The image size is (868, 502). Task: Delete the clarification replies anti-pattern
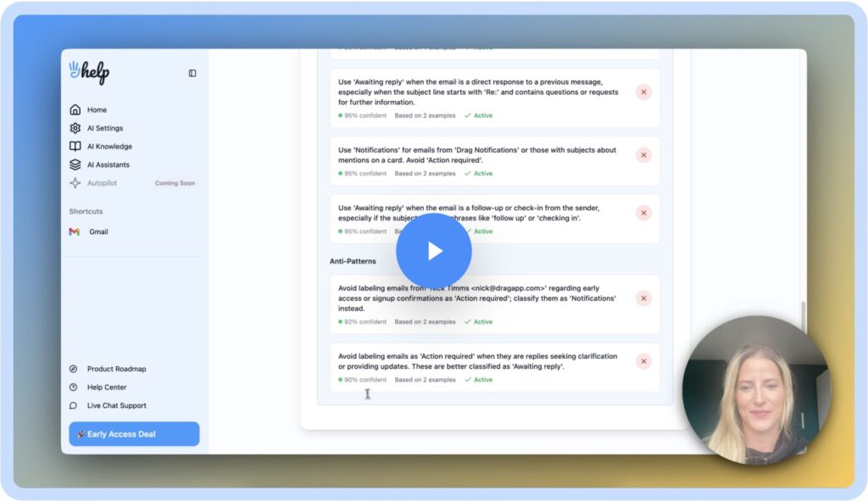[x=643, y=361]
